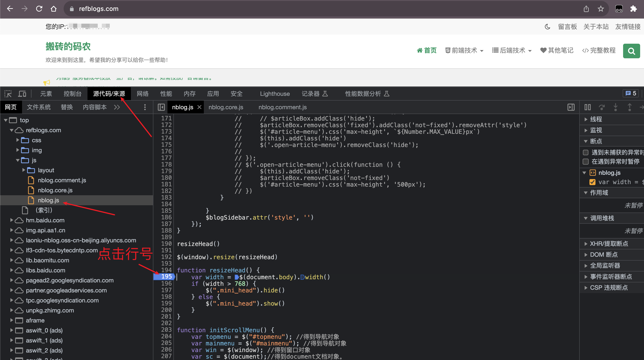
Task: Select nblog.comment.js in file tree
Action: tap(62, 180)
